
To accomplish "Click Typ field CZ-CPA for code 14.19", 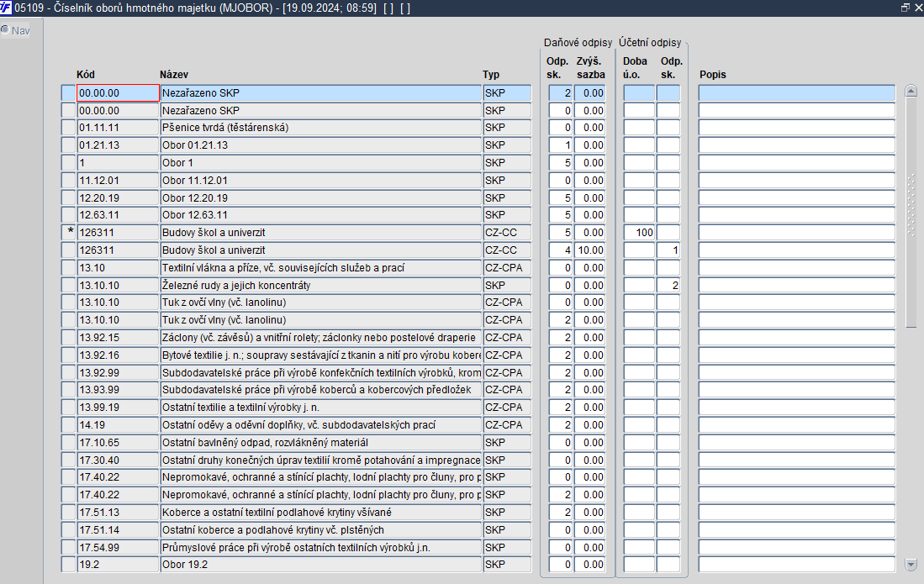I will [x=507, y=425].
